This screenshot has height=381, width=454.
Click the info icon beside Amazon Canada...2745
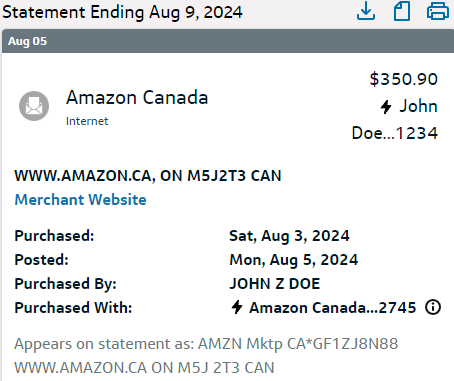[433, 307]
